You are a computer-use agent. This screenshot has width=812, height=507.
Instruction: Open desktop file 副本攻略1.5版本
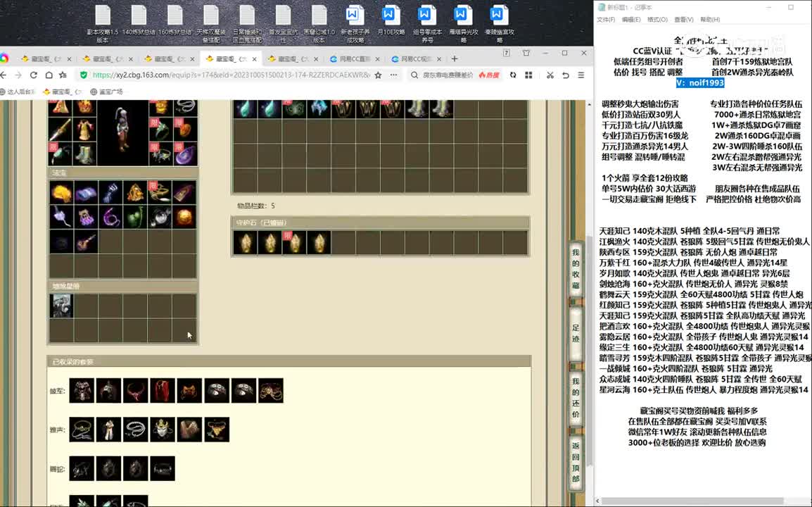(x=103, y=23)
